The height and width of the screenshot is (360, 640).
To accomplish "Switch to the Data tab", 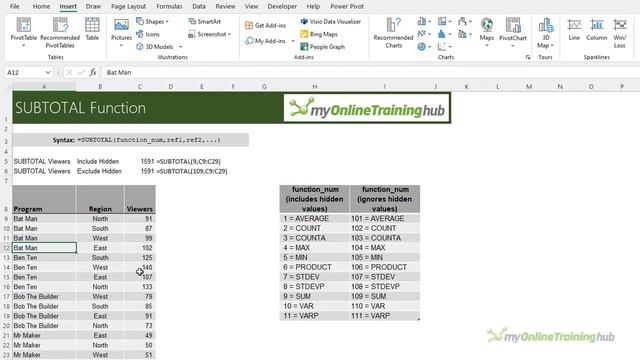I will point(199,7).
